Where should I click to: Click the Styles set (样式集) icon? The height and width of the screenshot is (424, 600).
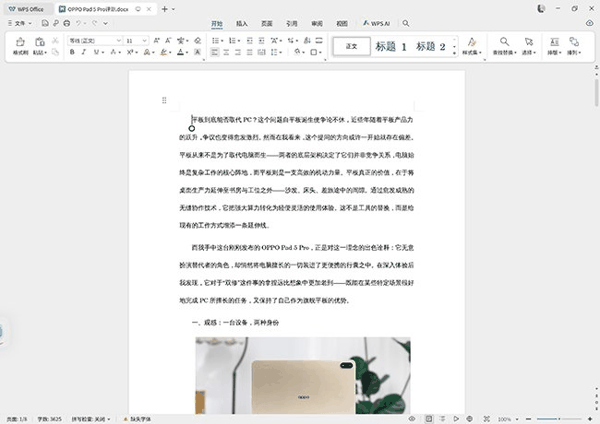(471, 43)
